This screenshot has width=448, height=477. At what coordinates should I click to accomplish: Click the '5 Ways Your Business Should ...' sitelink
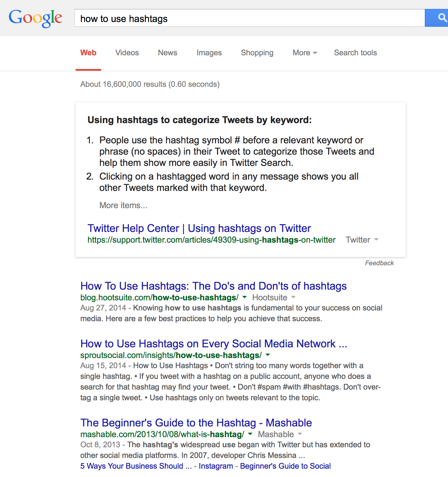tap(136, 466)
